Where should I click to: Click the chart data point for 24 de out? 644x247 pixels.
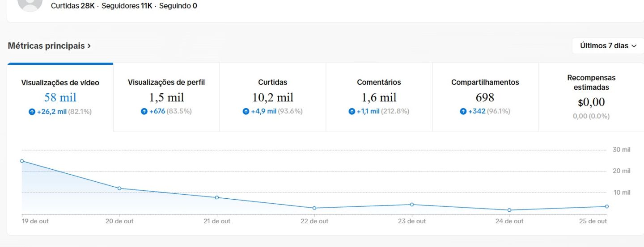509,210
